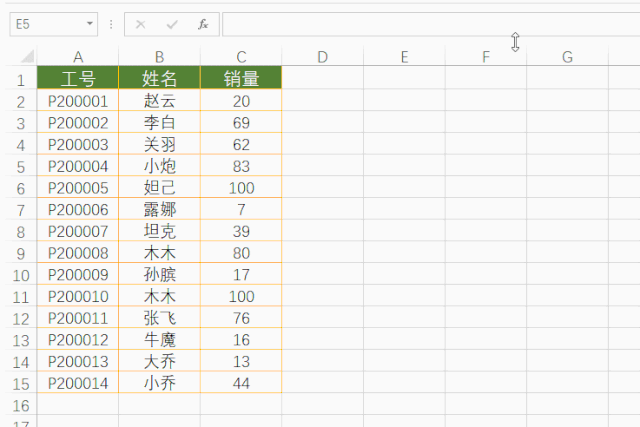Screen dimensions: 640x427
Task: Select cell with P200011
Action: (78, 317)
